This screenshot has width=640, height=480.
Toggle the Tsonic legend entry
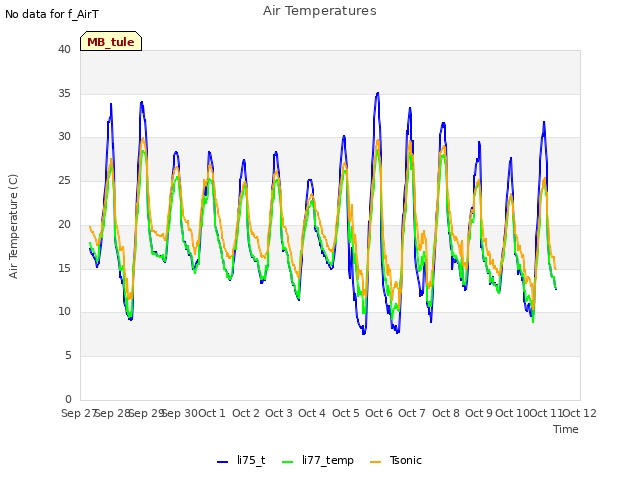396,460
